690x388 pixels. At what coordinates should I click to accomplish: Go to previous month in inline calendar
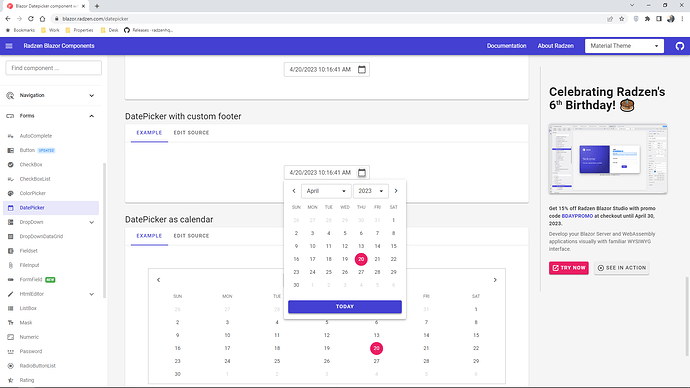(x=158, y=280)
